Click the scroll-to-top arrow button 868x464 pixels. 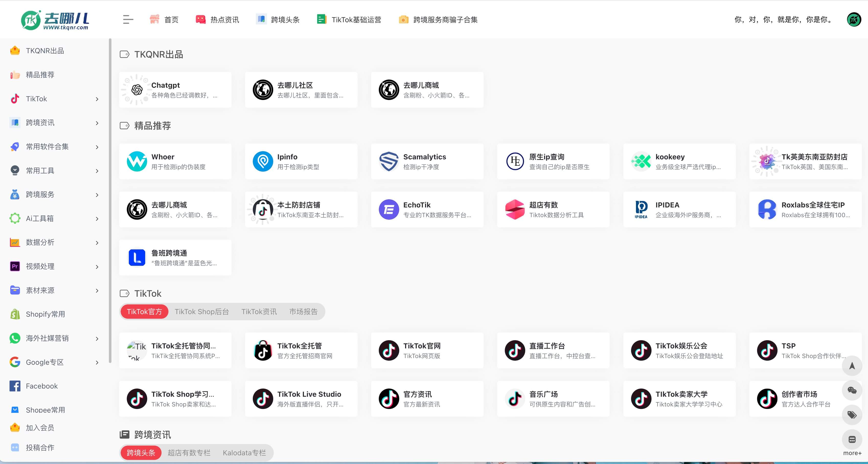click(x=852, y=366)
